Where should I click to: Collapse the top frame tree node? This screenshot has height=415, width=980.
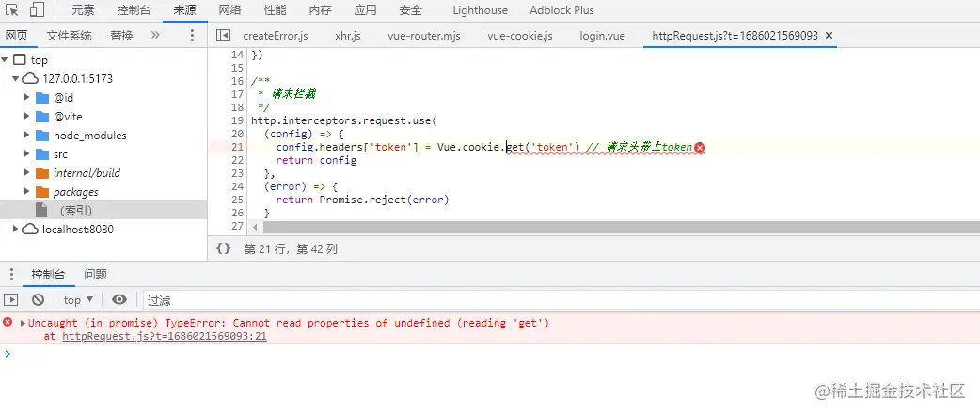[5, 60]
